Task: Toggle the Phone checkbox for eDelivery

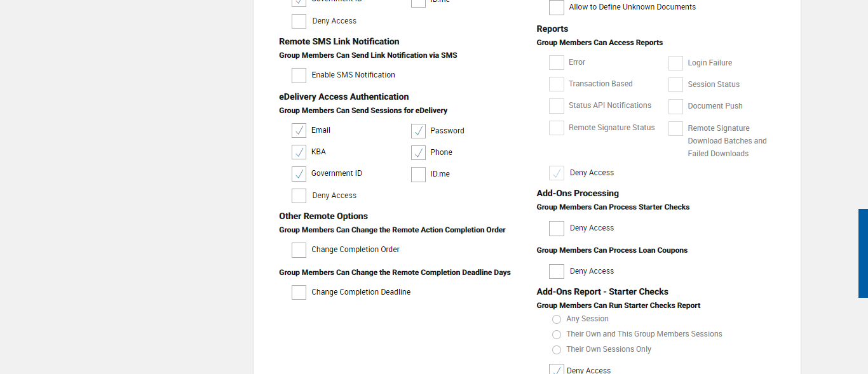Action: 418,153
